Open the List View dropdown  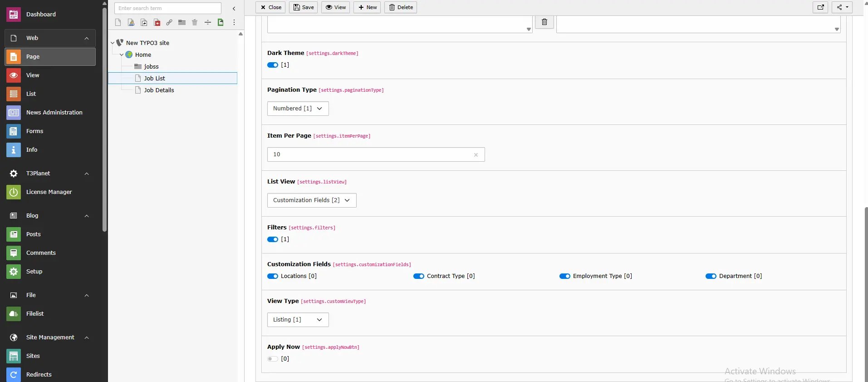(312, 200)
